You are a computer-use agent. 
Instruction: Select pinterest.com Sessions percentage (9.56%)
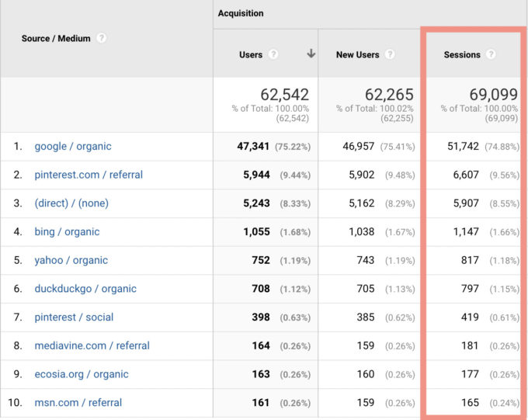[x=505, y=175]
